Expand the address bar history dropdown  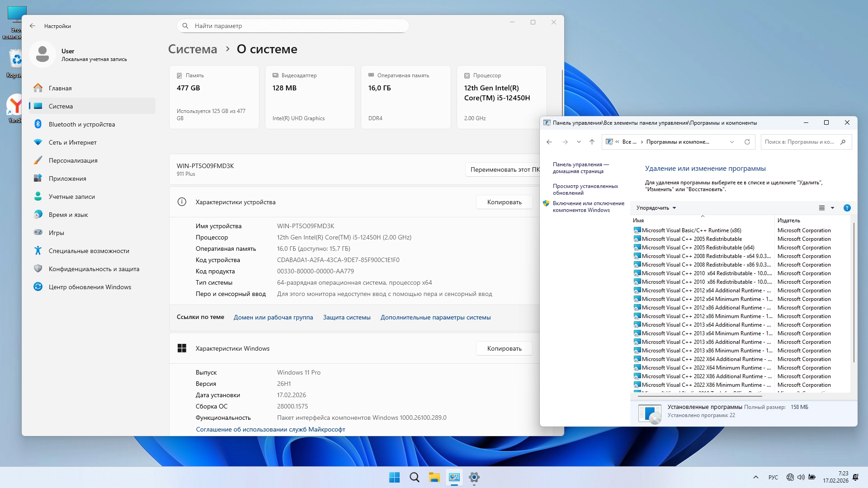pos(731,142)
